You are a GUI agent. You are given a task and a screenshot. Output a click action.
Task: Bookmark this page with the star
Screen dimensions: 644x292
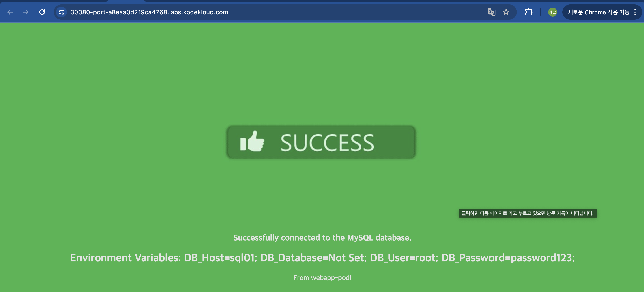506,12
